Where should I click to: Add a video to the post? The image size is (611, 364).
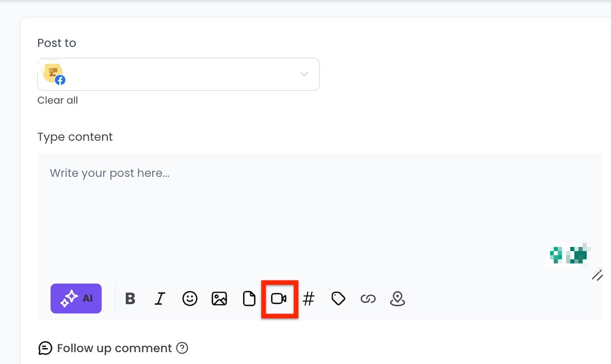[279, 299]
